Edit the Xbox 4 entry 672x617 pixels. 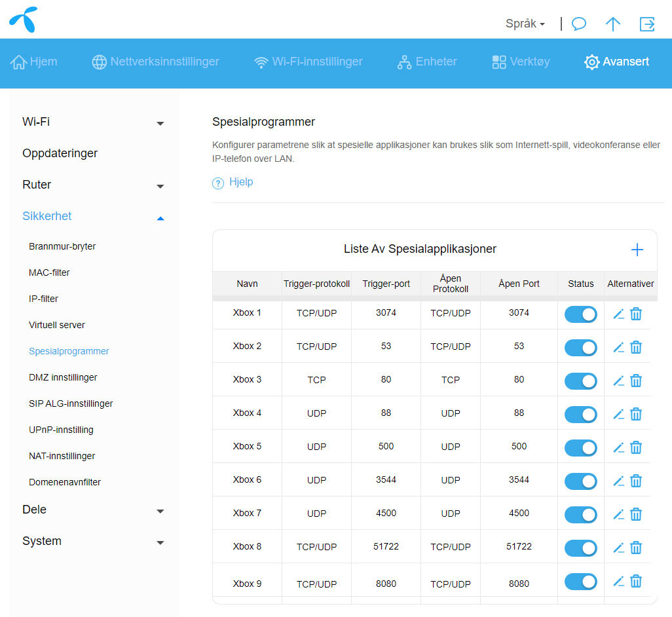pos(618,415)
